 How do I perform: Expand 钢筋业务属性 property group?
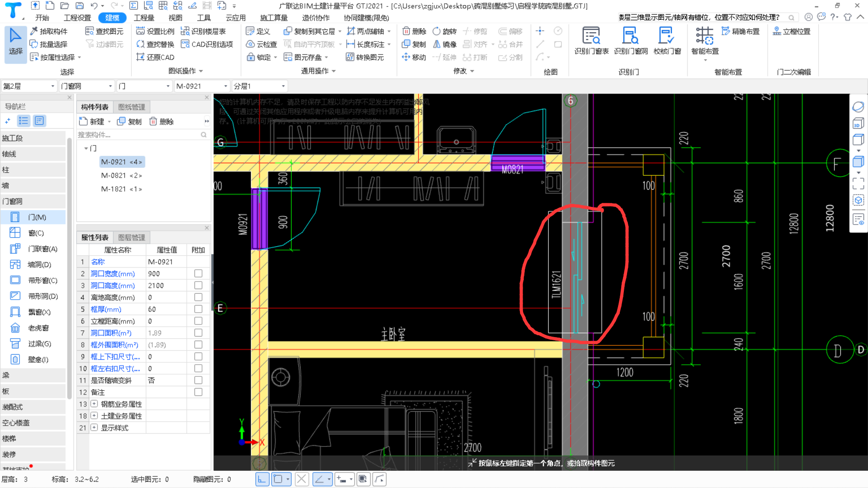coord(94,404)
